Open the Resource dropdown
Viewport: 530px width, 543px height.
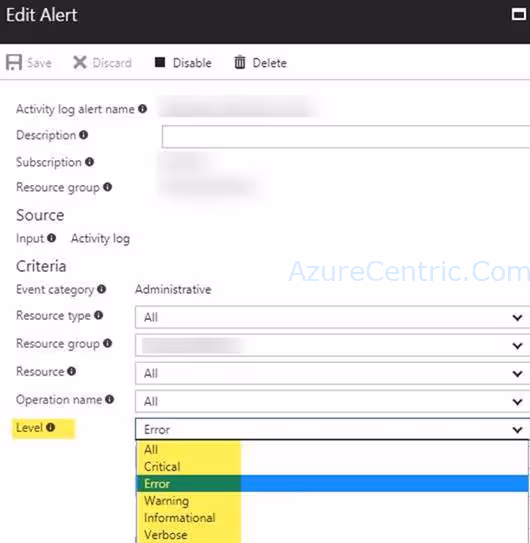click(333, 373)
